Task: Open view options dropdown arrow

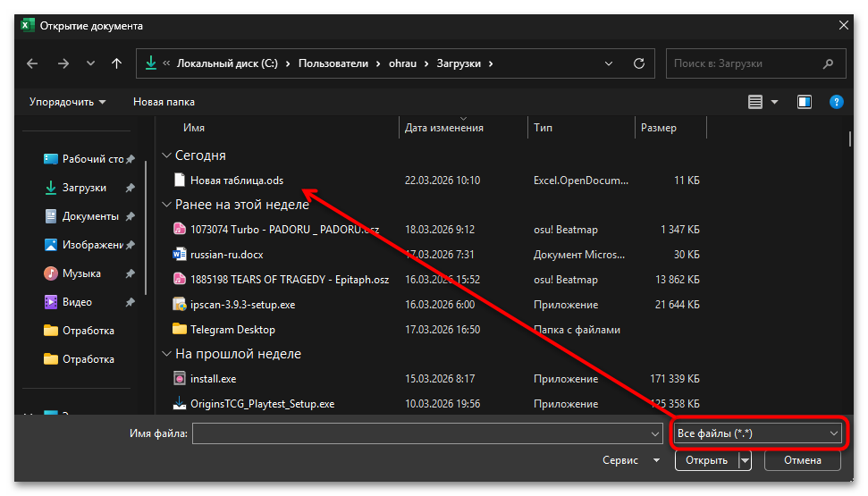Action: tap(774, 102)
